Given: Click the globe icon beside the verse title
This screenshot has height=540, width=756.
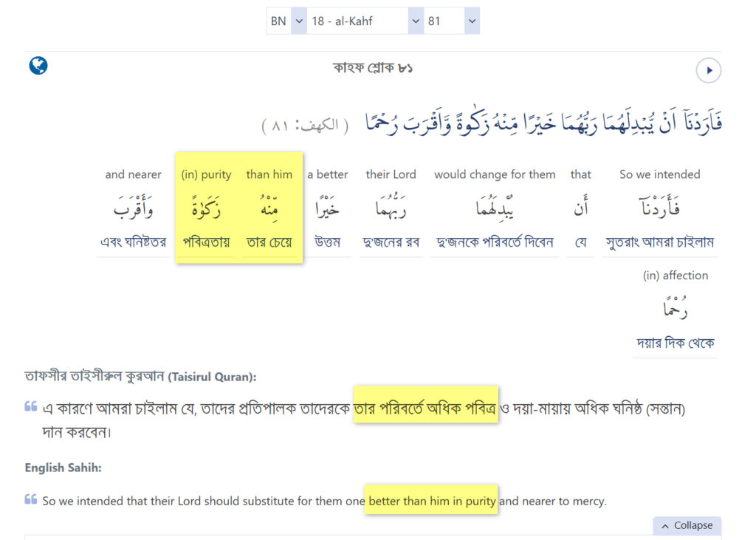Looking at the screenshot, I should pos(38,66).
